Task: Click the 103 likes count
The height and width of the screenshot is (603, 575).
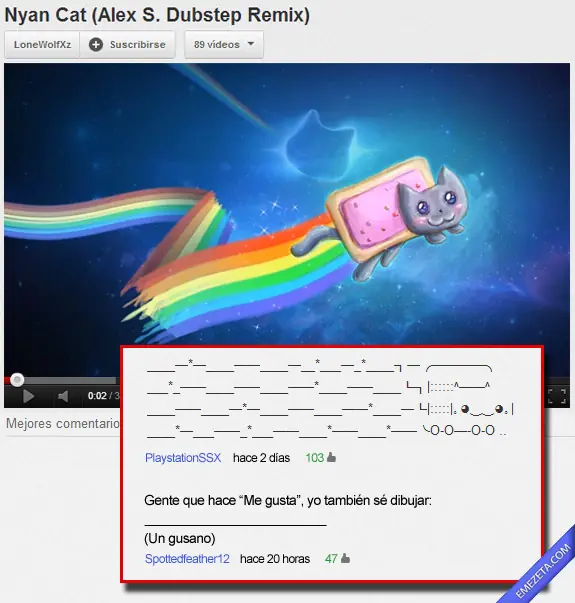Action: [315, 458]
